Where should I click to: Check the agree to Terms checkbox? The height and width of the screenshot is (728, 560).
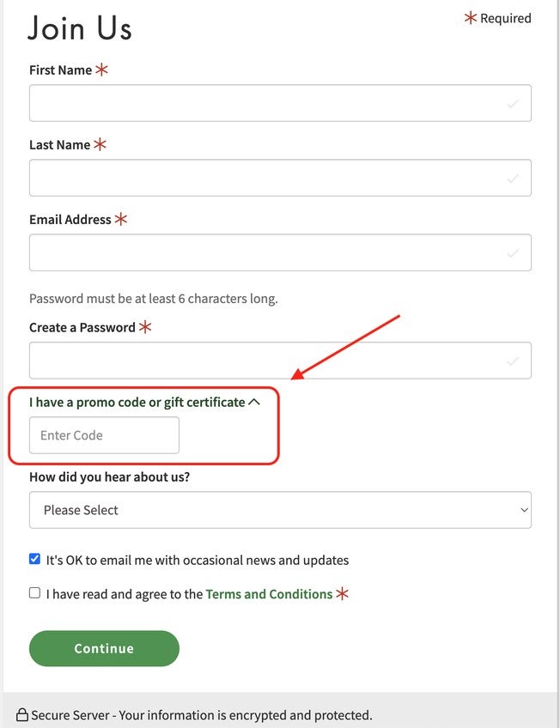coord(35,593)
